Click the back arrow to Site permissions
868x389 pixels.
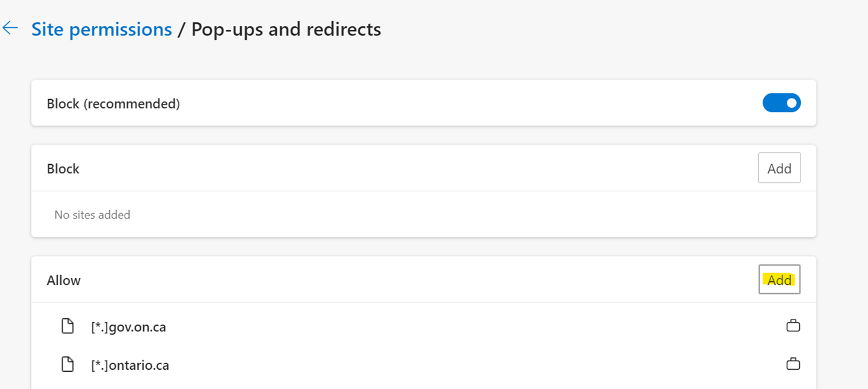10,28
